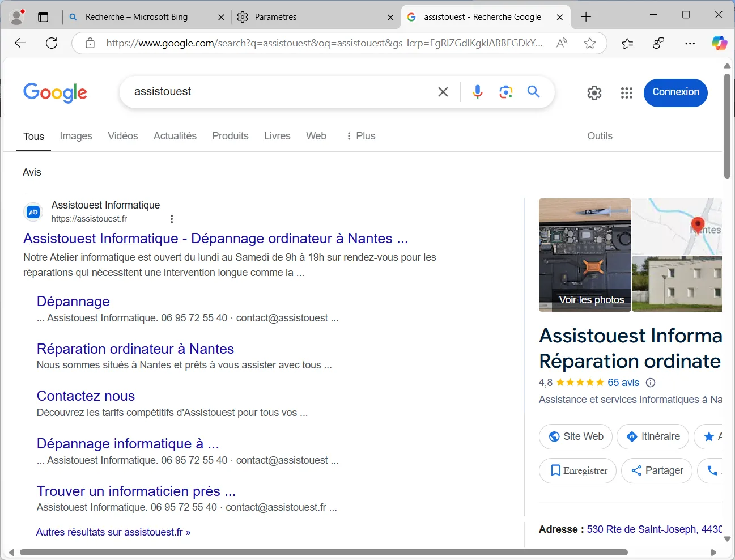Add page to favorites star icon
Viewport: 735px width, 560px height.
(590, 43)
